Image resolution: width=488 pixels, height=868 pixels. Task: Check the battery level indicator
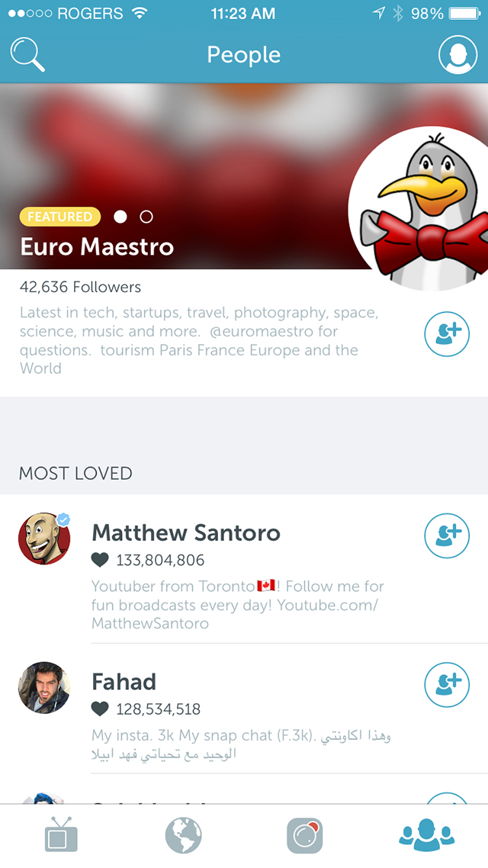pyautogui.click(x=458, y=13)
